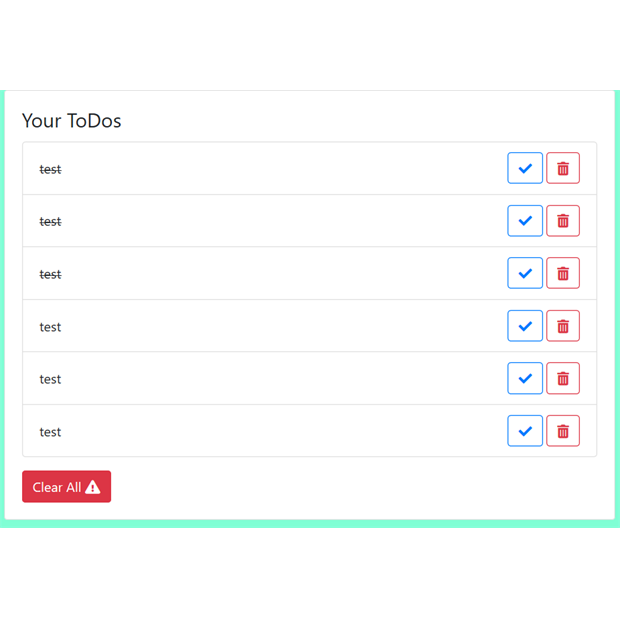The image size is (620, 620).
Task: Click the fourth todo's test text
Action: pyautogui.click(x=50, y=327)
